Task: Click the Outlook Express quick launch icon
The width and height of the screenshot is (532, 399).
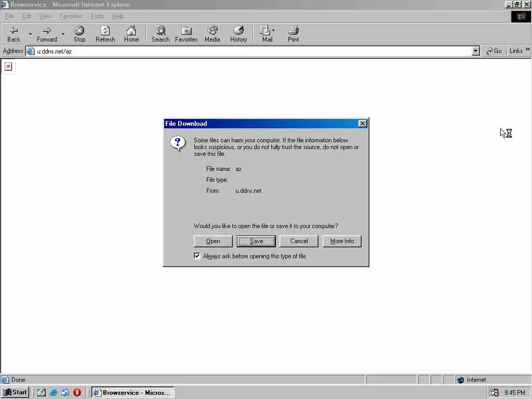Action: point(65,392)
